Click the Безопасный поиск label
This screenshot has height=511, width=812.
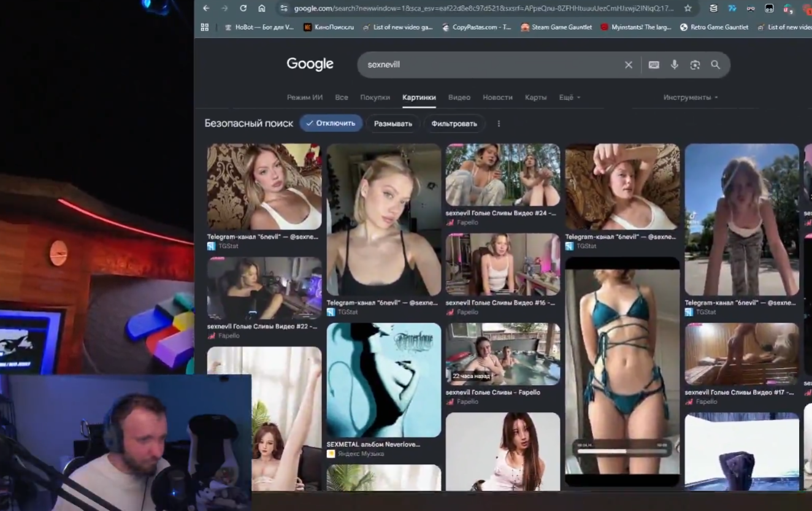click(x=249, y=123)
